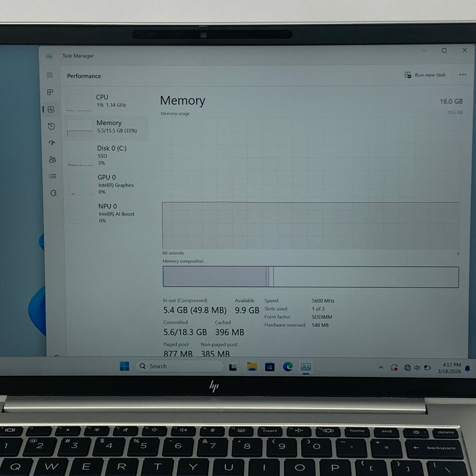
Task: Expand the navigation hamburger menu
Action: coord(50,75)
